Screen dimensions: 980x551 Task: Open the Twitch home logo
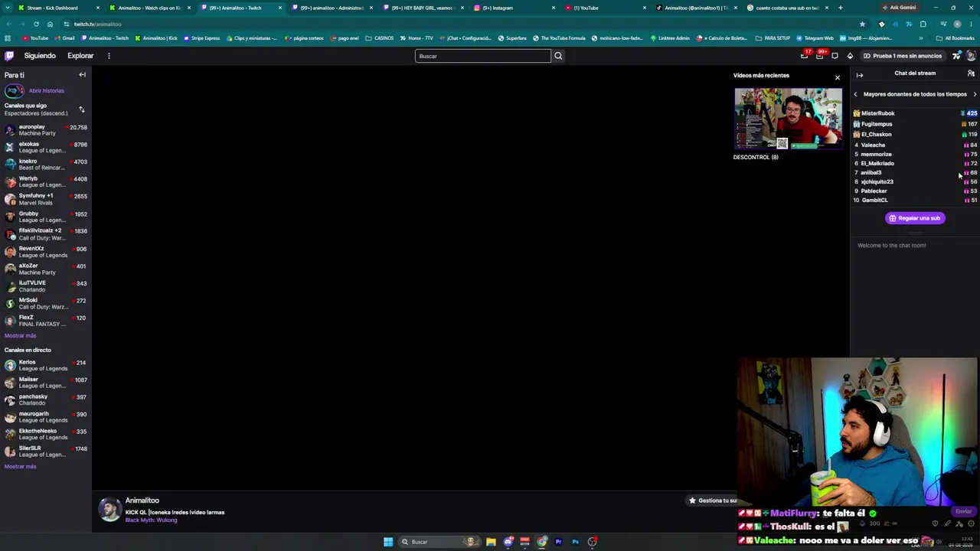[x=9, y=56]
